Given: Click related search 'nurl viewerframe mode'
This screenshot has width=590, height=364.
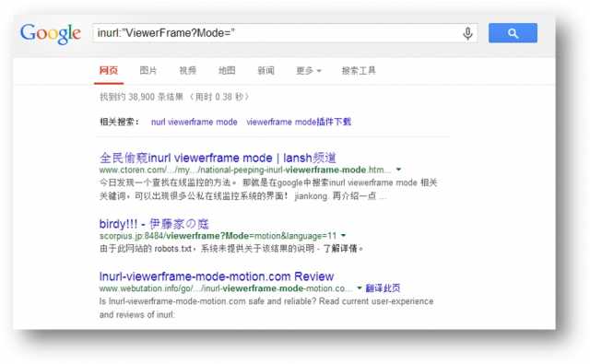Looking at the screenshot, I should click(x=195, y=122).
